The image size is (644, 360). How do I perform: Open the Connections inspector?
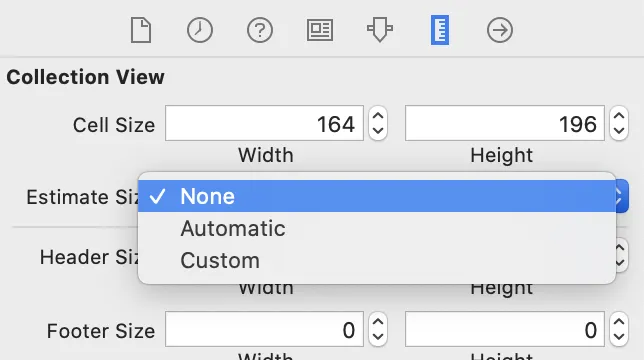(500, 30)
